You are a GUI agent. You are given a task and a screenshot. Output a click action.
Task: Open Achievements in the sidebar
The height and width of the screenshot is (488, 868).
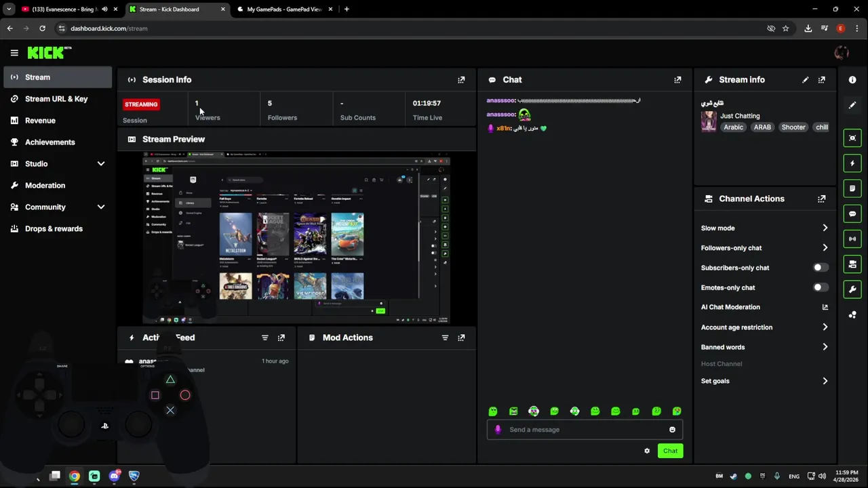(58, 142)
